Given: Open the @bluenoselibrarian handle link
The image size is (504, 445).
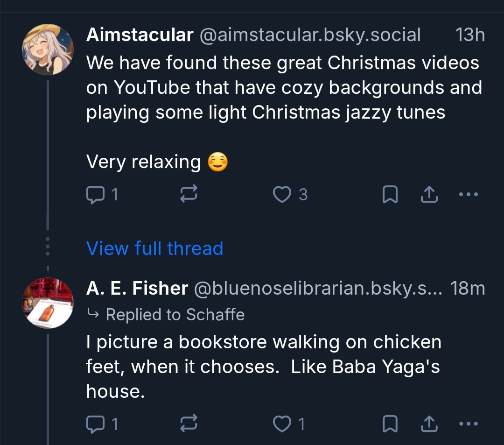Looking at the screenshot, I should point(317,289).
